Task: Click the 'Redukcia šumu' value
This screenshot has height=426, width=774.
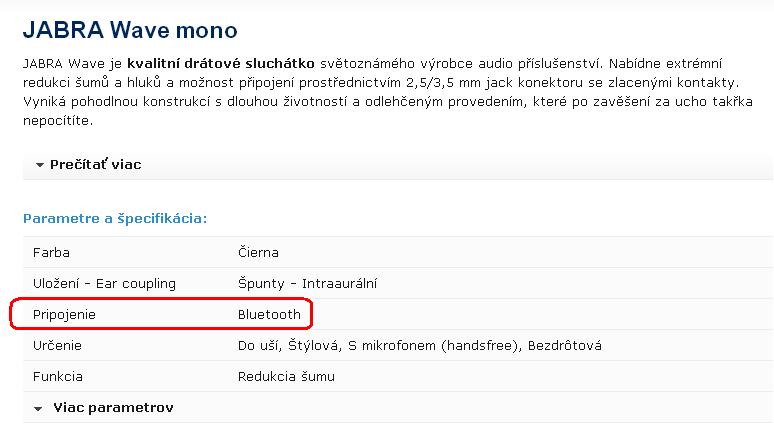Action: pos(286,377)
